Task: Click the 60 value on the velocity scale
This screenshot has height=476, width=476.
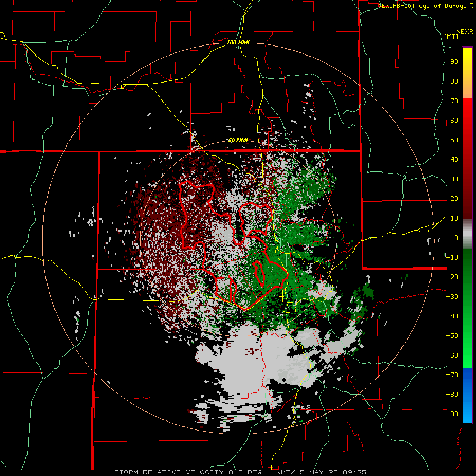Action: [454, 120]
